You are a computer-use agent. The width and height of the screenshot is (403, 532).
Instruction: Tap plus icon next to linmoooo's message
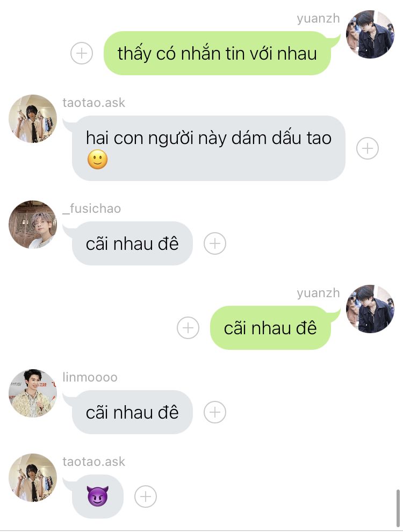(x=215, y=412)
